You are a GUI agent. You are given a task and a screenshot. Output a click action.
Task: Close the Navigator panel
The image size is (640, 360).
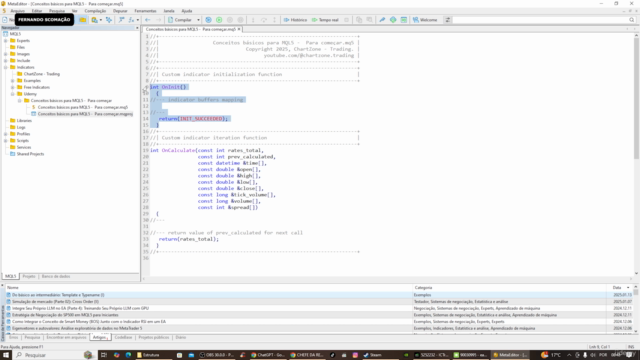(137, 28)
